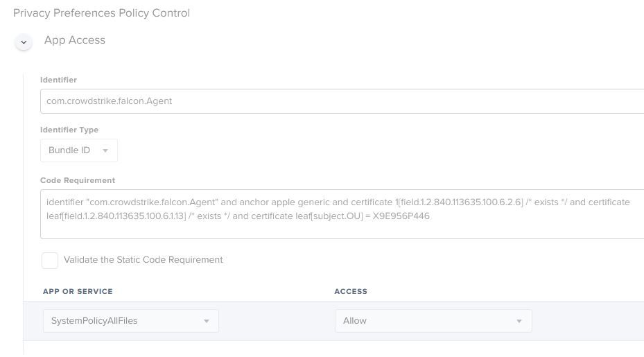Collapse the App Access section chevron
This screenshot has width=644, height=357.
pos(24,42)
